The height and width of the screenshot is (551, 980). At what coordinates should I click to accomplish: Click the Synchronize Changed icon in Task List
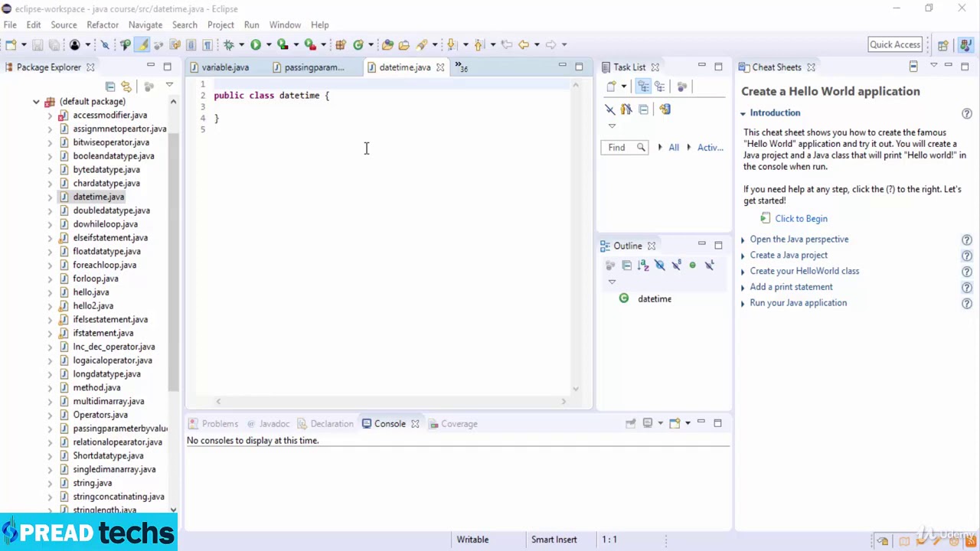click(665, 109)
